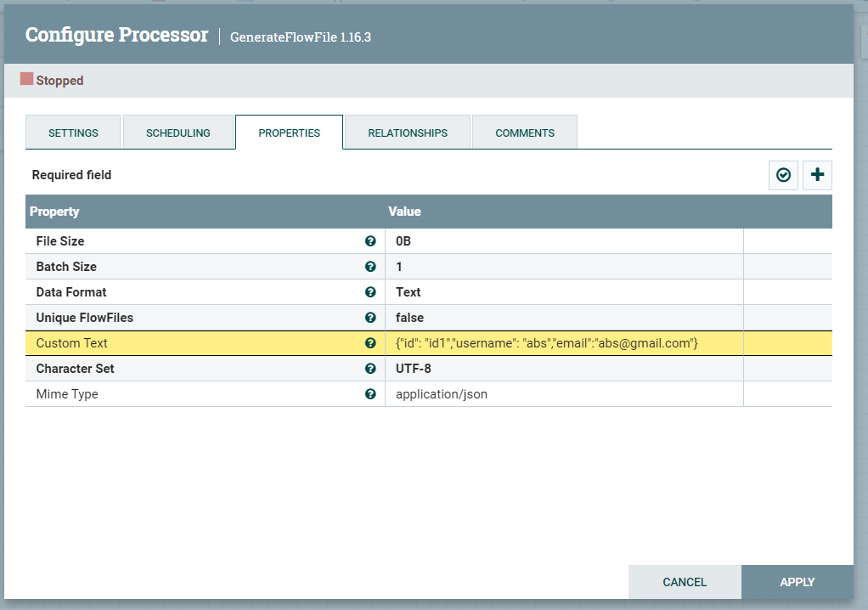Viewport: 868px width, 610px height.
Task: Click help icon next to Batch Size
Action: coord(370,267)
